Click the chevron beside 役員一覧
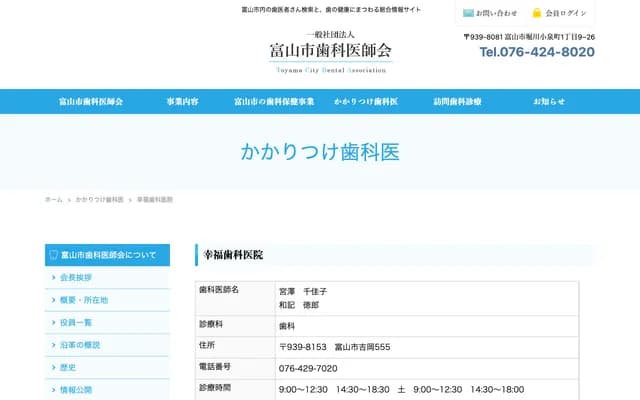 point(53,322)
